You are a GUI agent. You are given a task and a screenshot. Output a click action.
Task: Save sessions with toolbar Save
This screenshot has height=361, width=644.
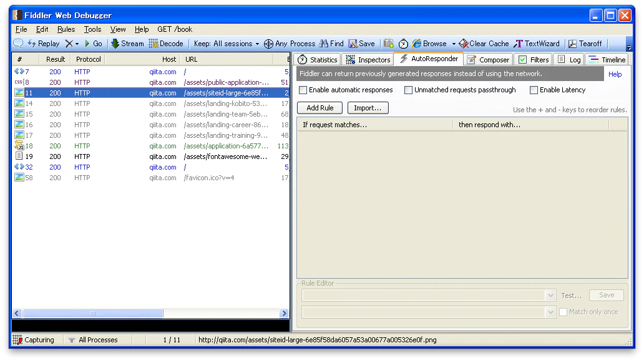(361, 44)
